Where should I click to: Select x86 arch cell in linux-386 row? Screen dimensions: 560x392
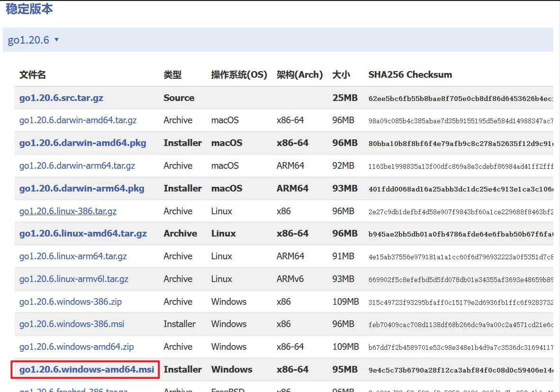(284, 211)
